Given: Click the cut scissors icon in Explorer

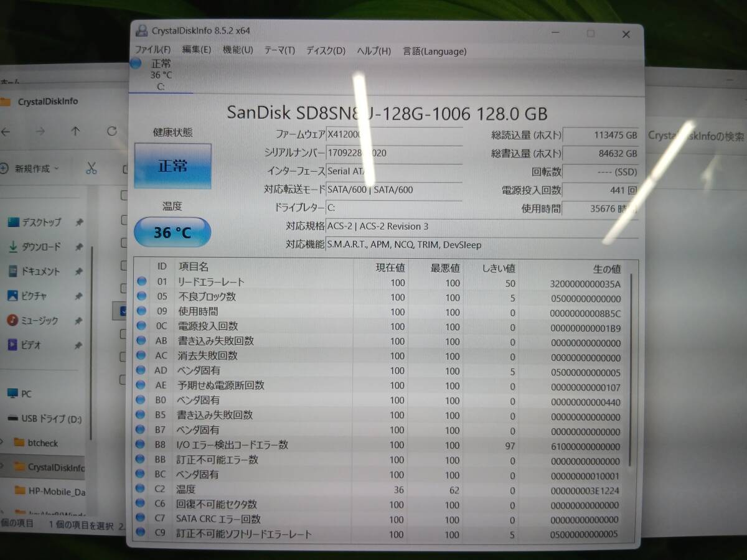Looking at the screenshot, I should [x=92, y=168].
